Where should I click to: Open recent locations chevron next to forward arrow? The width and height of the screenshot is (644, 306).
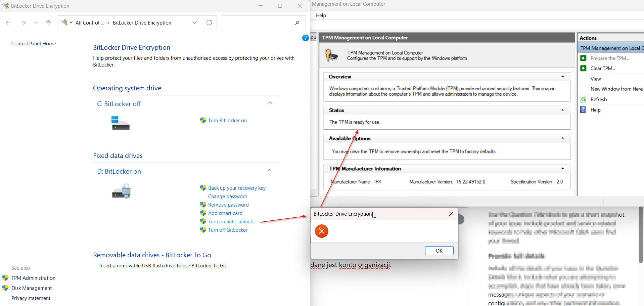point(36,23)
